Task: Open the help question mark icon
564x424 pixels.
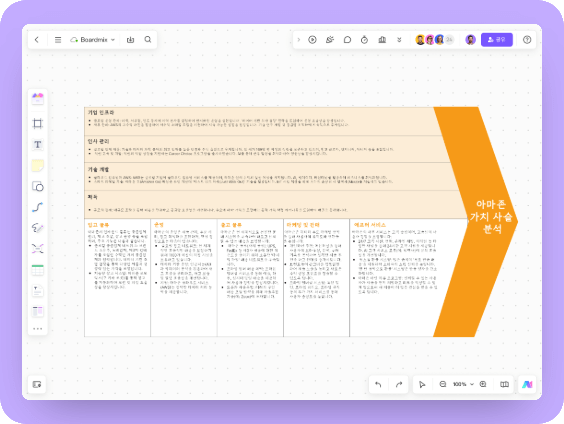Action: (527, 40)
